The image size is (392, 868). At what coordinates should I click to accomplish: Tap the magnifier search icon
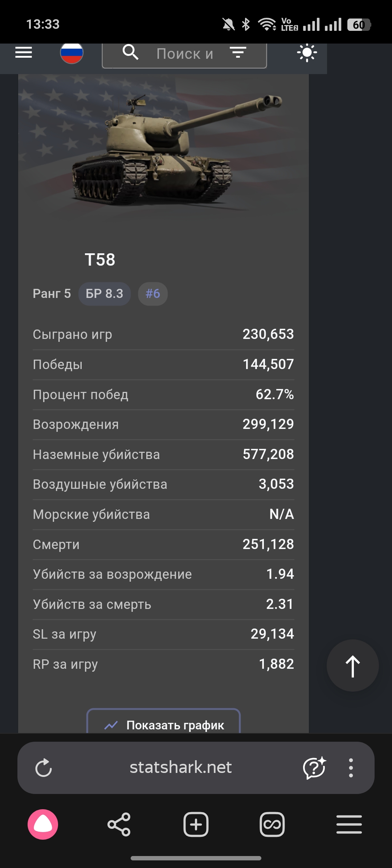point(130,53)
